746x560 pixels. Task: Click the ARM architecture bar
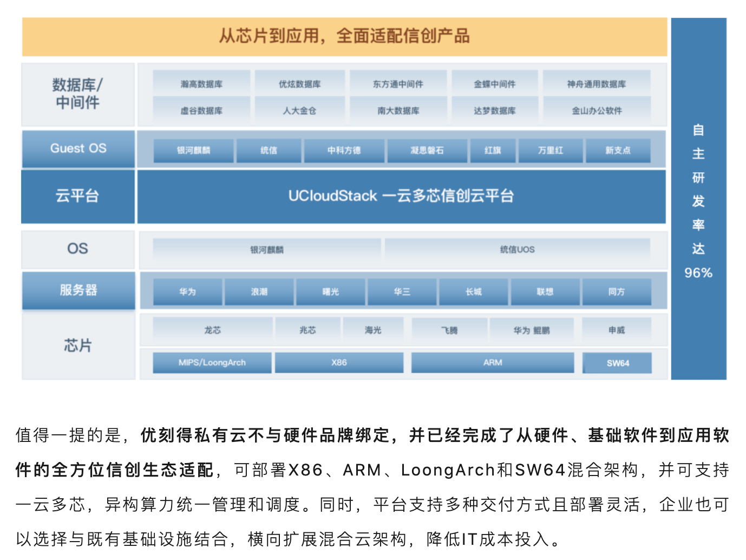click(x=493, y=362)
